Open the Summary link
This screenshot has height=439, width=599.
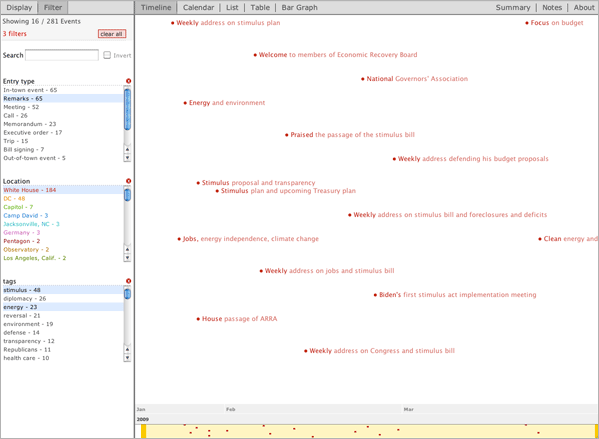513,7
